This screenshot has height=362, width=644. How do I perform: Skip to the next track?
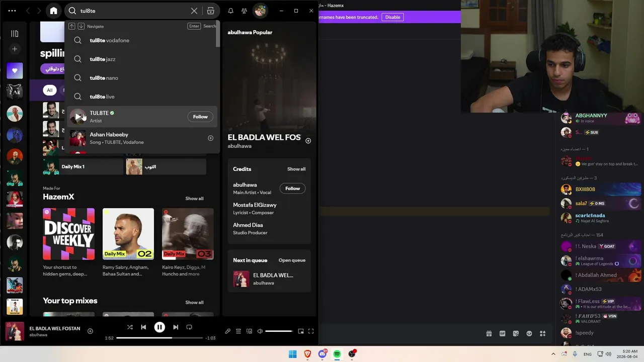click(x=176, y=327)
